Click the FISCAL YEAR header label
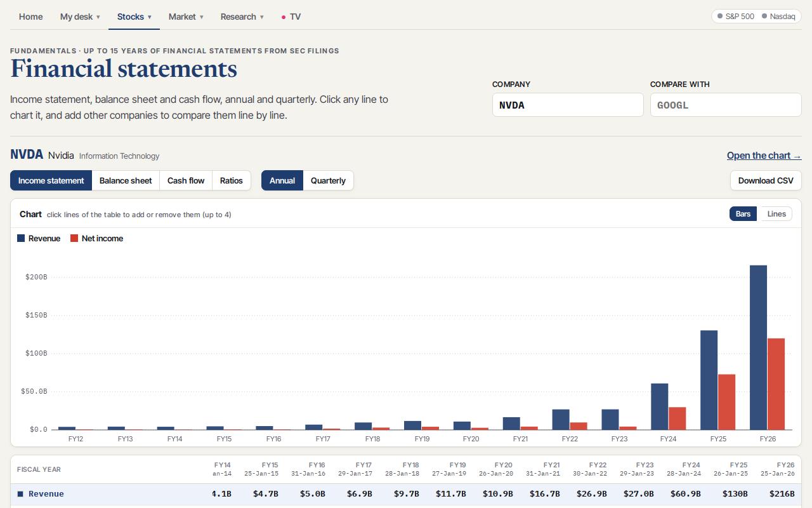The height and width of the screenshot is (508, 812). (x=39, y=470)
